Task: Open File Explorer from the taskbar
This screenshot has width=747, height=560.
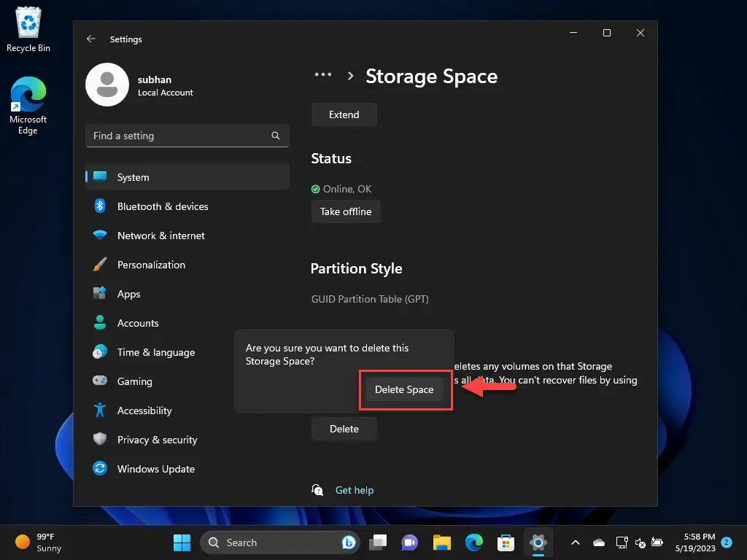Action: point(441,542)
